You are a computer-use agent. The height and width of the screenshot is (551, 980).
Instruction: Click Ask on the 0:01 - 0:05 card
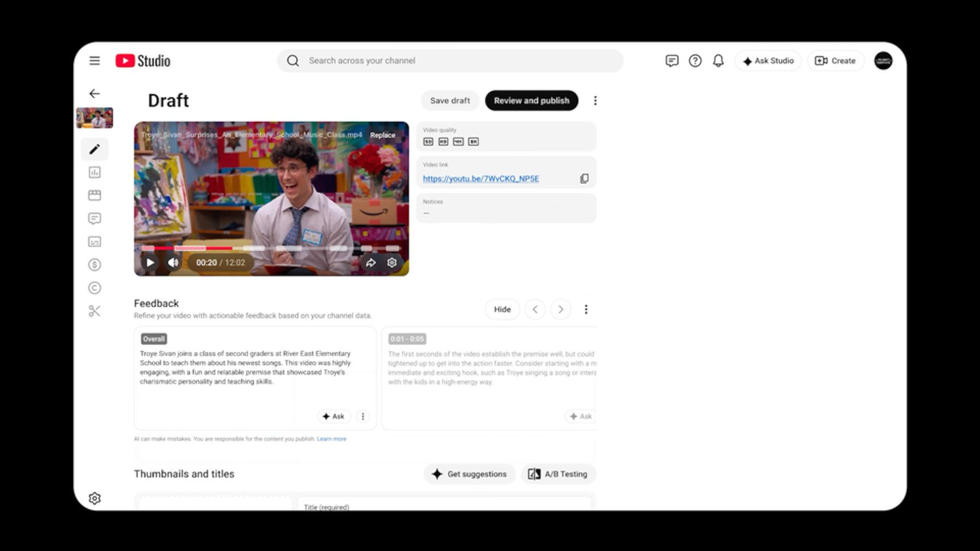[580, 416]
